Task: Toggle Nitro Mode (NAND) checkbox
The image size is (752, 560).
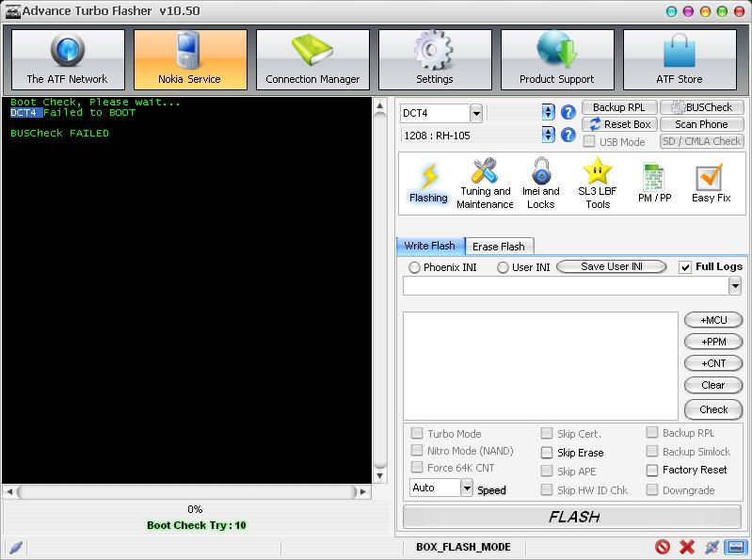Action: pos(417,450)
